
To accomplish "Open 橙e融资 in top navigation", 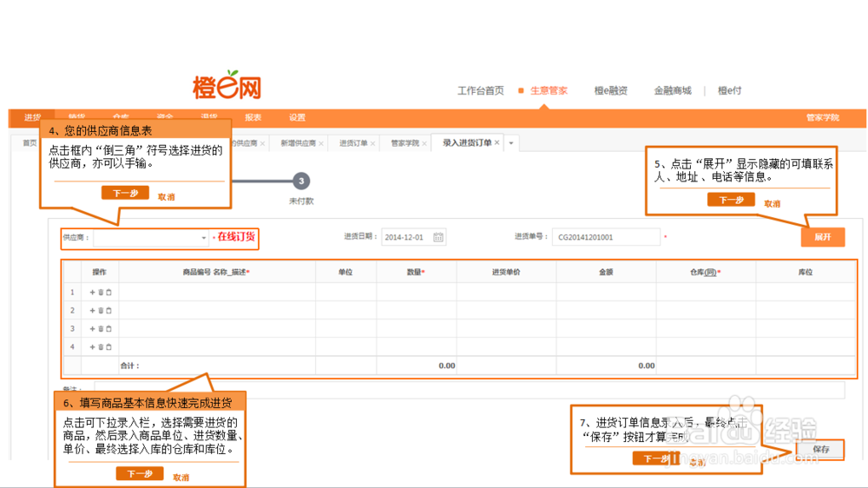I will click(610, 90).
